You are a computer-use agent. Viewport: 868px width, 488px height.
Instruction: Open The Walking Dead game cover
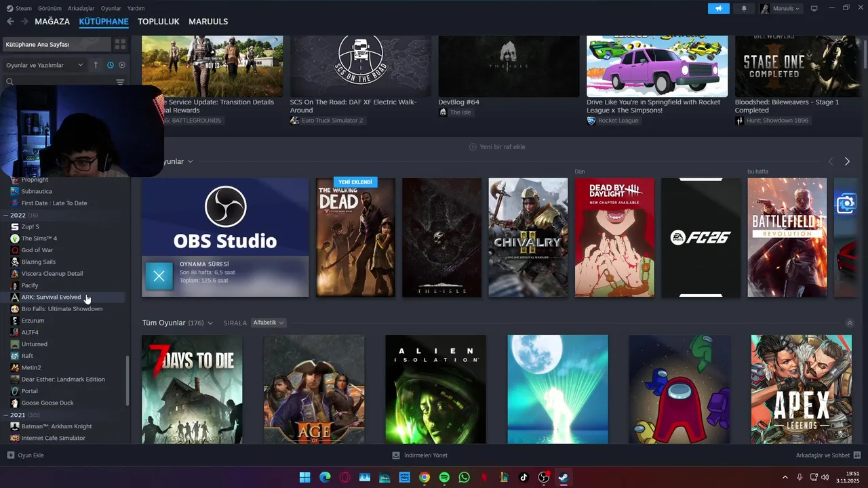(355, 237)
